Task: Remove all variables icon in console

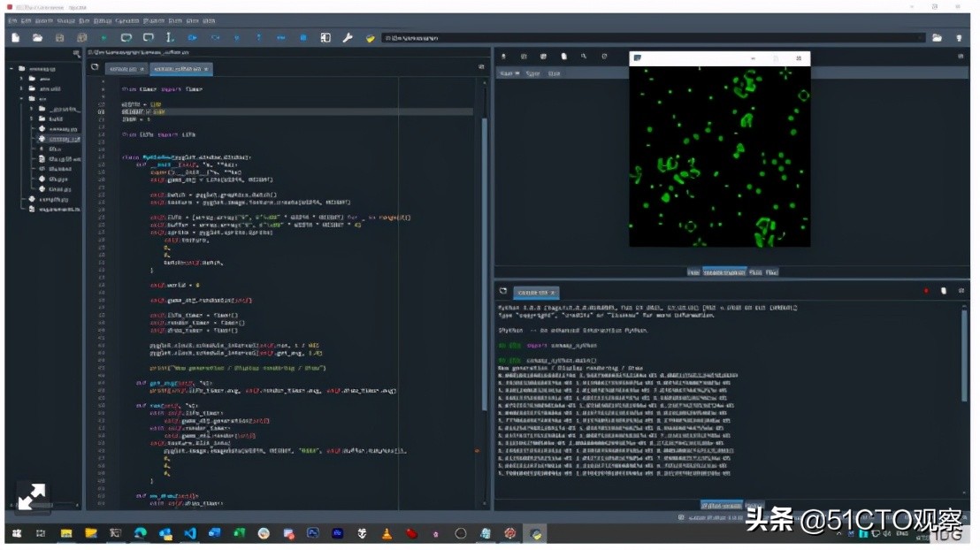Action: click(944, 291)
